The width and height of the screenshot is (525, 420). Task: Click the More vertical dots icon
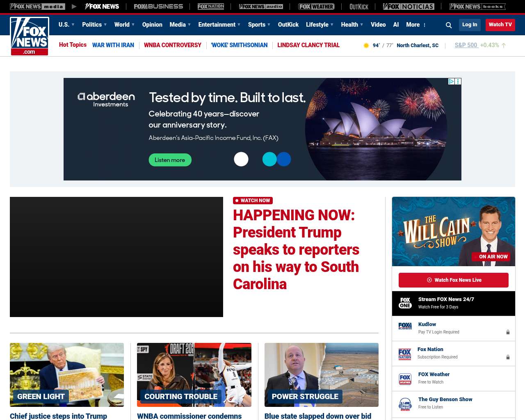(425, 25)
